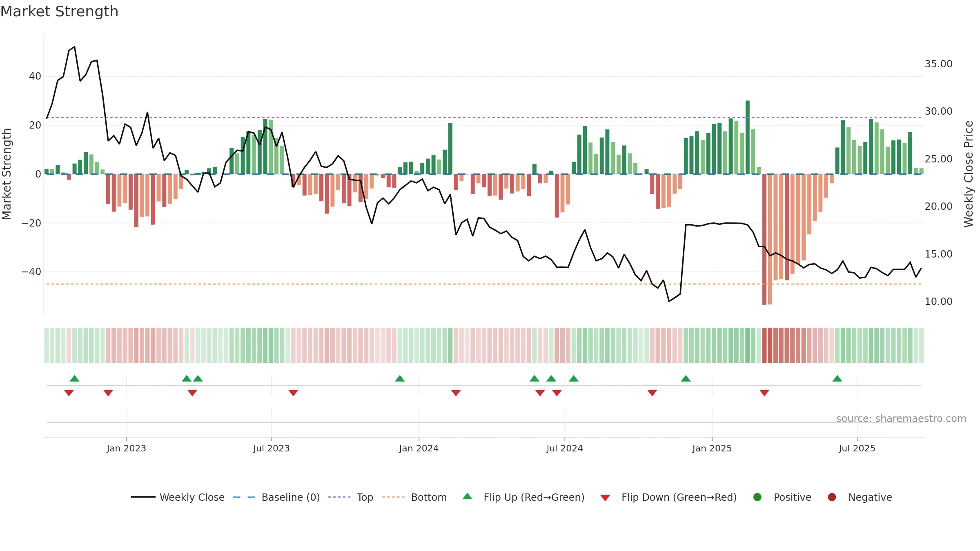This screenshot has height=551, width=980.
Task: Select the flip up marker nearest Jan 2024
Action: coord(400,378)
